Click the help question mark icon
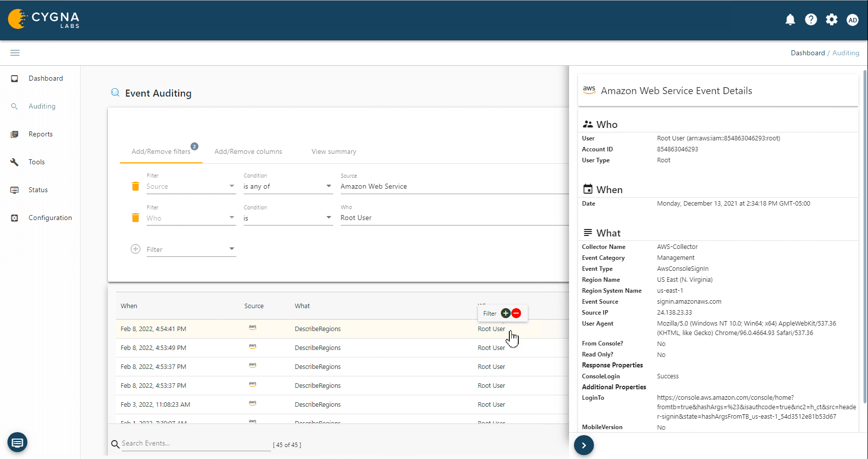The height and width of the screenshot is (459, 868). [x=811, y=19]
